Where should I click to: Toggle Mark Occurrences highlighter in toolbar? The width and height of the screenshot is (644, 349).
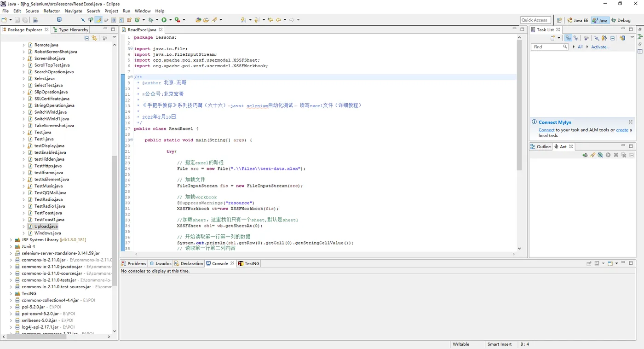coord(98,20)
